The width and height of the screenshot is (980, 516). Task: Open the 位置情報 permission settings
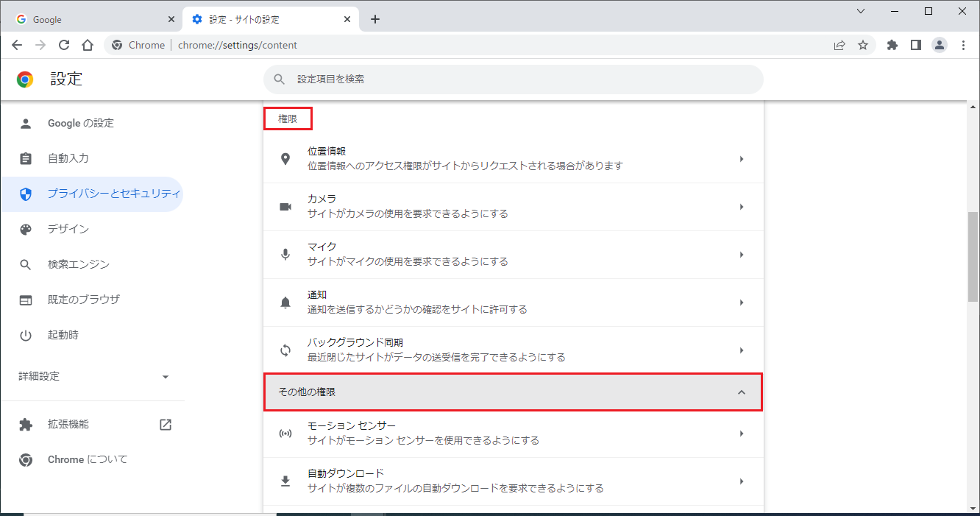(x=513, y=159)
